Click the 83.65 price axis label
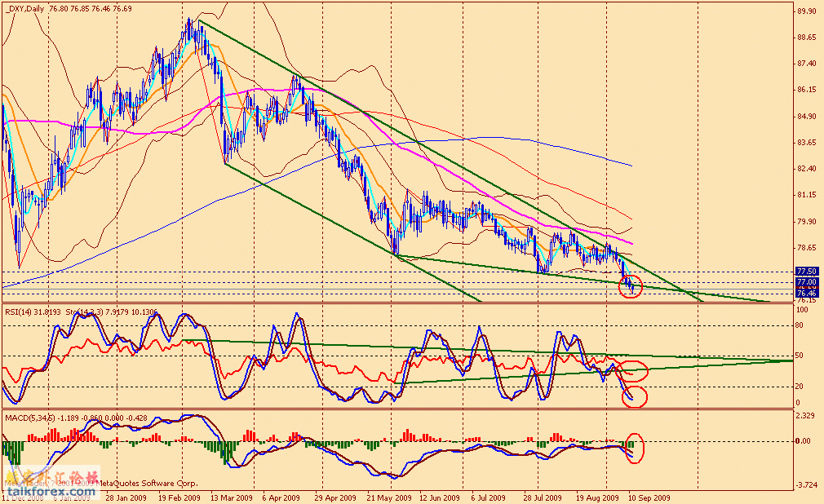824x504 pixels. [x=807, y=143]
